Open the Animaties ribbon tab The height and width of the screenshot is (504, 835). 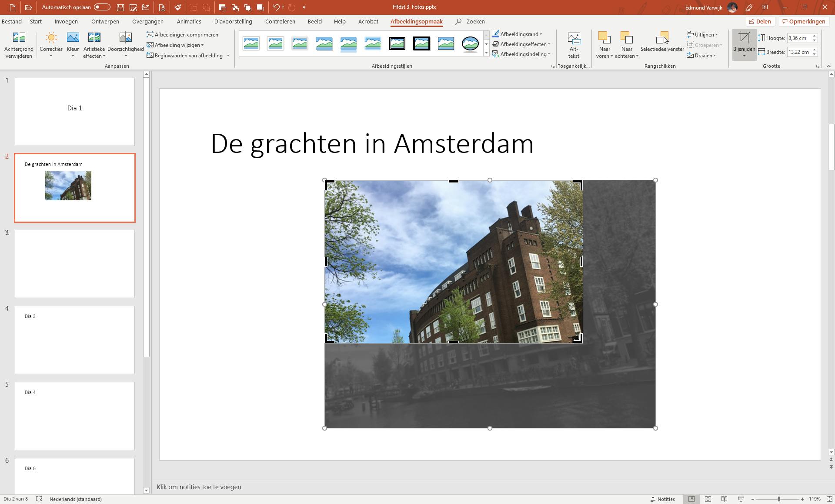click(x=189, y=21)
